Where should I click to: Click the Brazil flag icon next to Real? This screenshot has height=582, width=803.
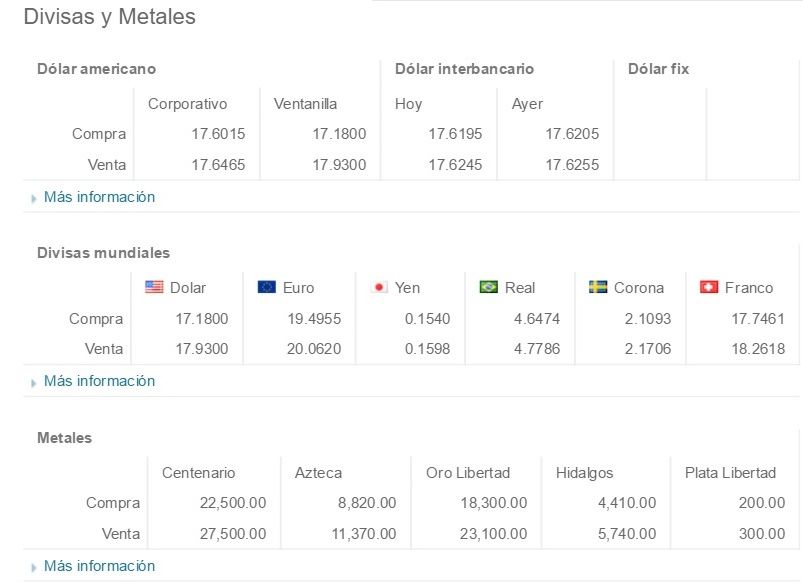[x=490, y=287]
